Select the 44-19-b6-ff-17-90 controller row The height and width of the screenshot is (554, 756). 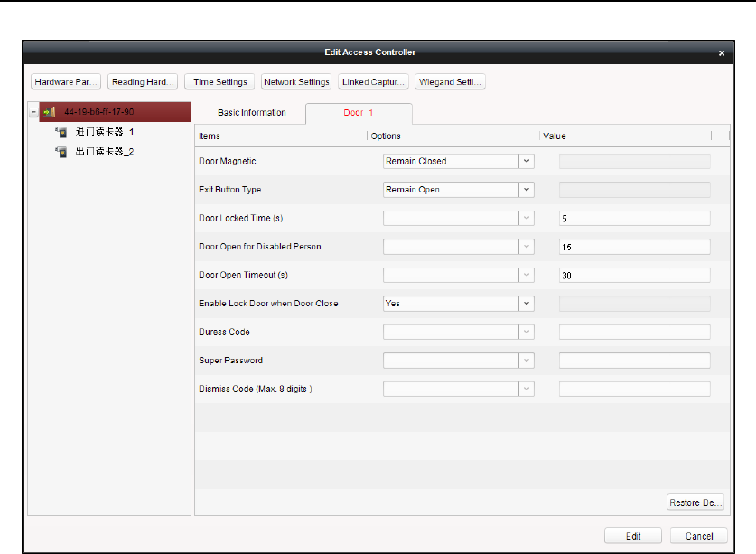(115, 112)
